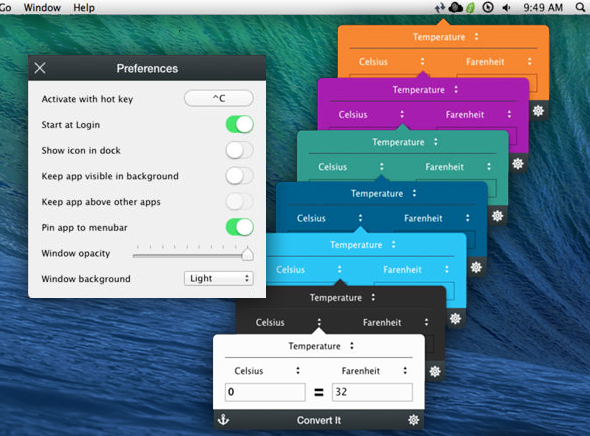Open Temperature category dropdown in white converter
The image size is (590, 436).
321,346
